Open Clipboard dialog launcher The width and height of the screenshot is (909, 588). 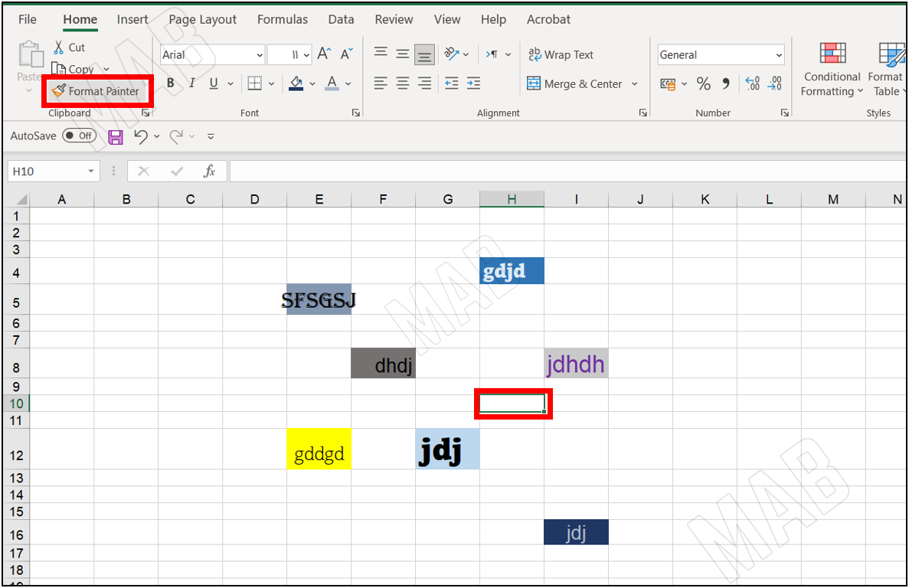(x=146, y=113)
